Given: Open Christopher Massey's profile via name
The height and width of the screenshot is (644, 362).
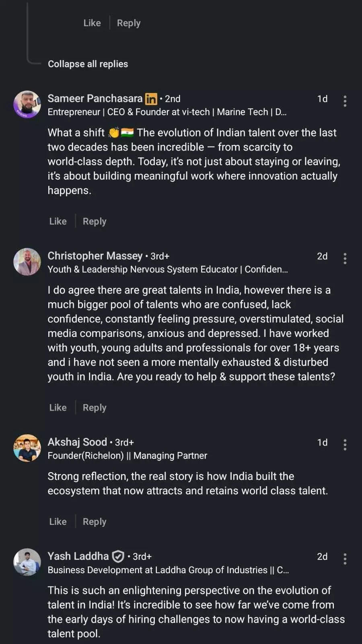Looking at the screenshot, I should [x=95, y=256].
